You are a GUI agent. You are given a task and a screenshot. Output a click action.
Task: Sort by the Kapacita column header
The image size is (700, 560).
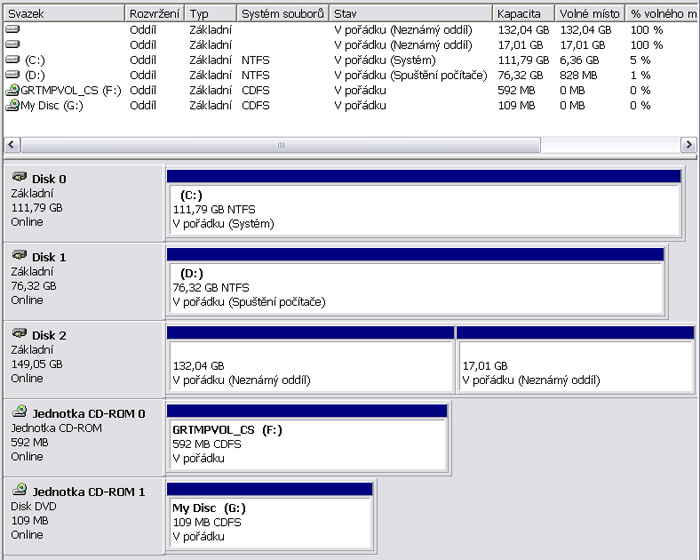click(x=526, y=14)
